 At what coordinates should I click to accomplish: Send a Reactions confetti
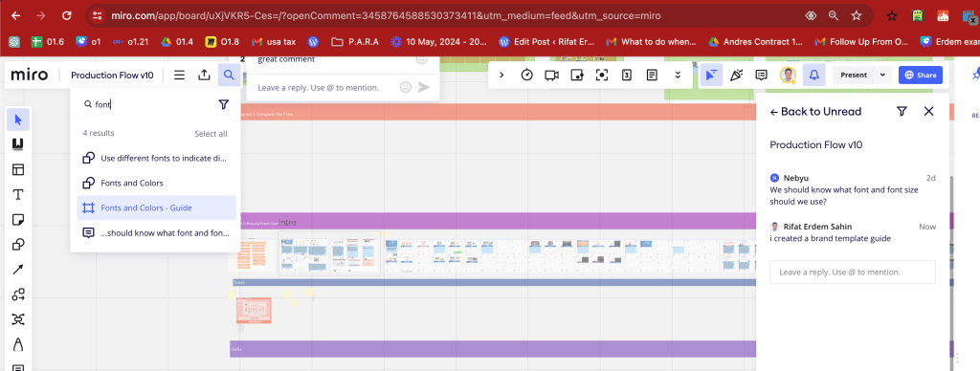tap(736, 75)
